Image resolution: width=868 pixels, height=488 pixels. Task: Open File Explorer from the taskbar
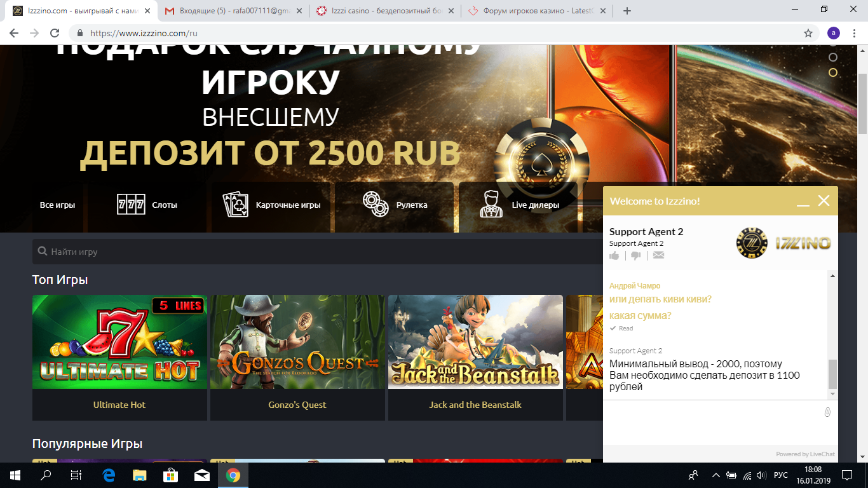pyautogui.click(x=140, y=475)
